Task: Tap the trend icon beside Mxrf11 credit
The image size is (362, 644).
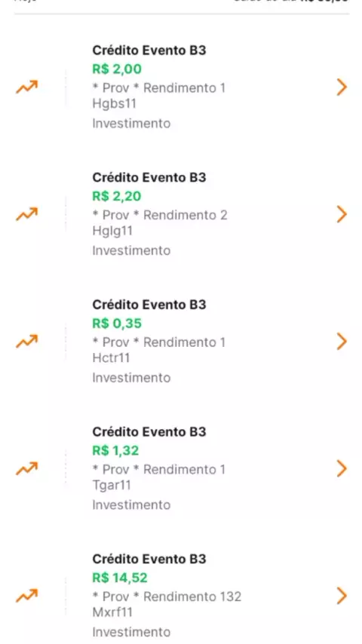Action: (26, 596)
